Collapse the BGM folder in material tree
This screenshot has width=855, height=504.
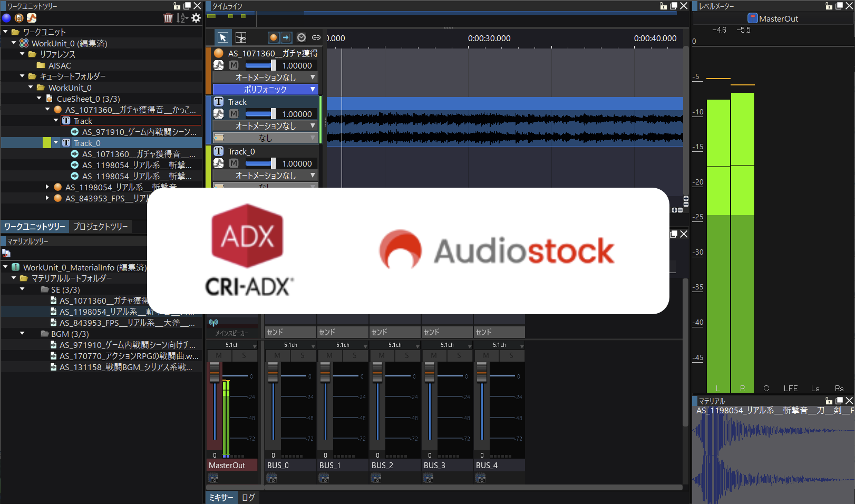tap(22, 334)
